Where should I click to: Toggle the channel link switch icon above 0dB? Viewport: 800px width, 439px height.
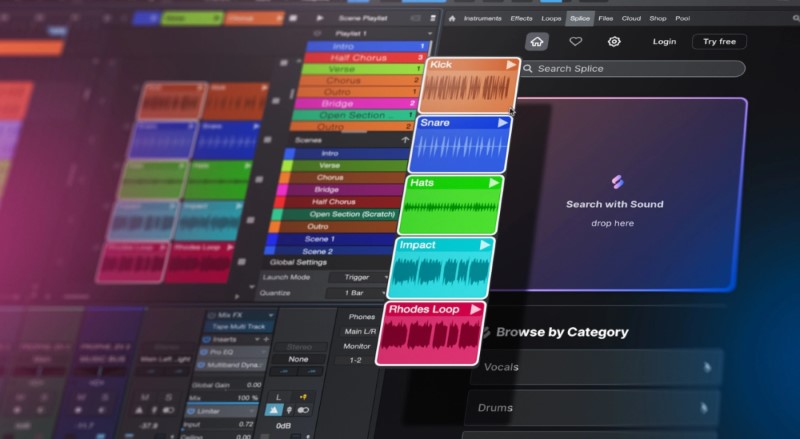coord(303,410)
